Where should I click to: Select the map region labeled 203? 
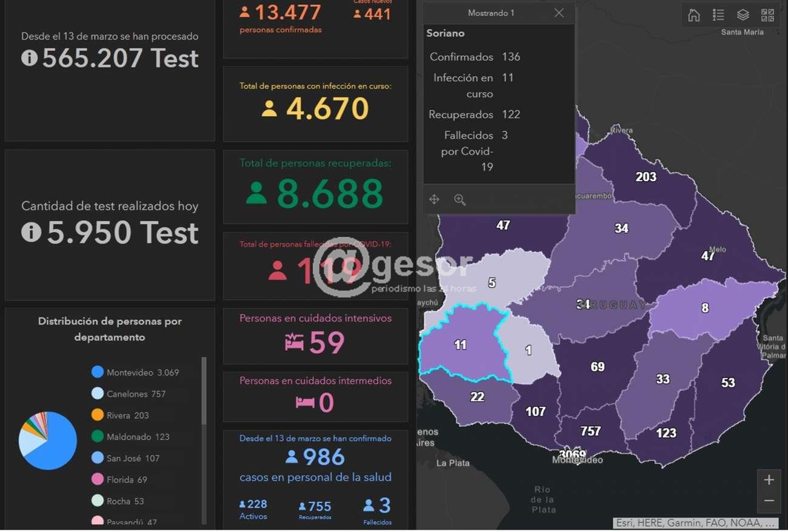click(x=646, y=177)
